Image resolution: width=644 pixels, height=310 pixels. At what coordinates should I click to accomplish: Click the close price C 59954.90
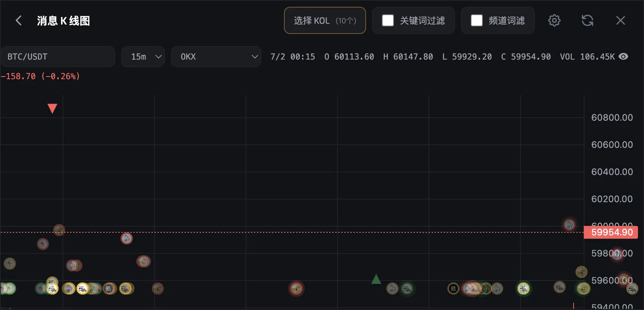pos(526,57)
